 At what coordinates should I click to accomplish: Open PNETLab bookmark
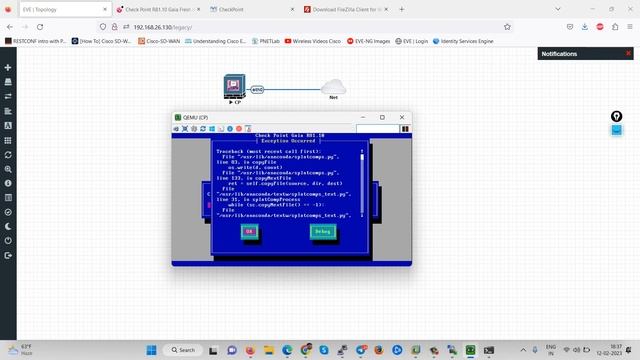click(266, 41)
